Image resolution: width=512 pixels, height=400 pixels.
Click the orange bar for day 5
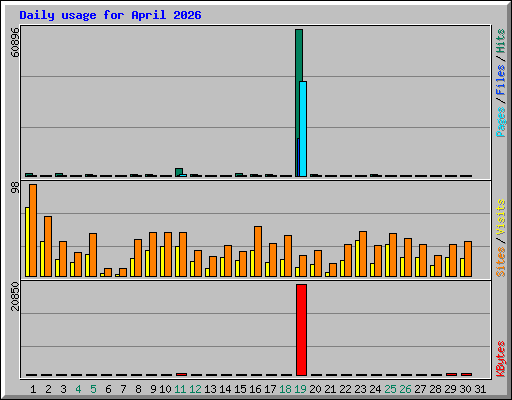tap(93, 255)
